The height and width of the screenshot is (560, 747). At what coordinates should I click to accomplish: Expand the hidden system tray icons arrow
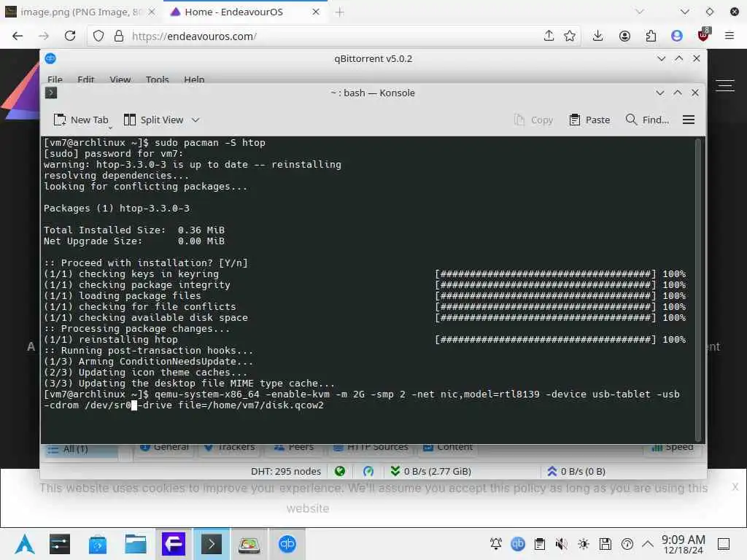click(x=648, y=544)
